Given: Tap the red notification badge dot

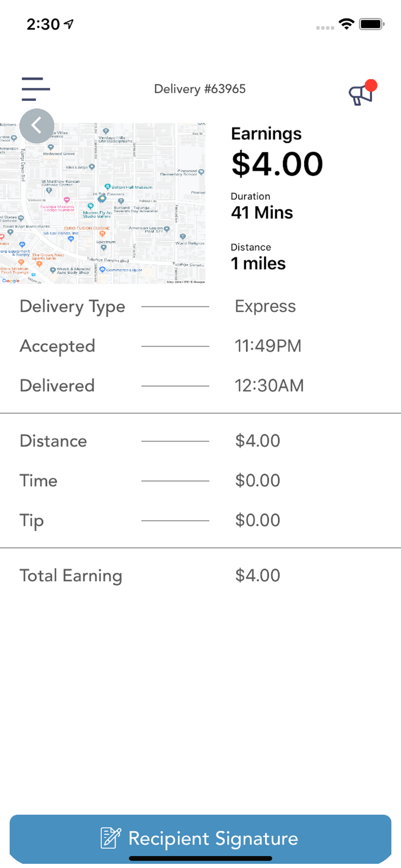Looking at the screenshot, I should (x=371, y=85).
